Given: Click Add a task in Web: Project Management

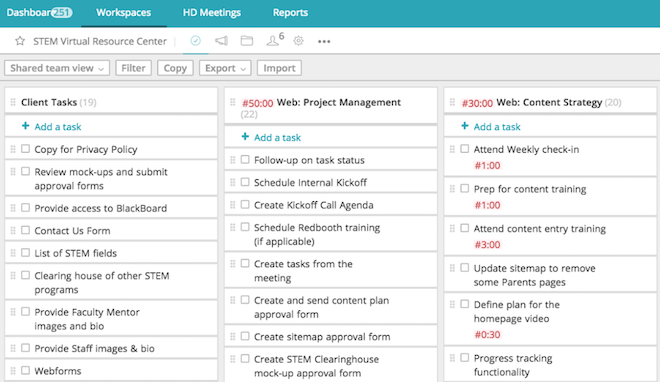Looking at the screenshot, I should point(277,138).
